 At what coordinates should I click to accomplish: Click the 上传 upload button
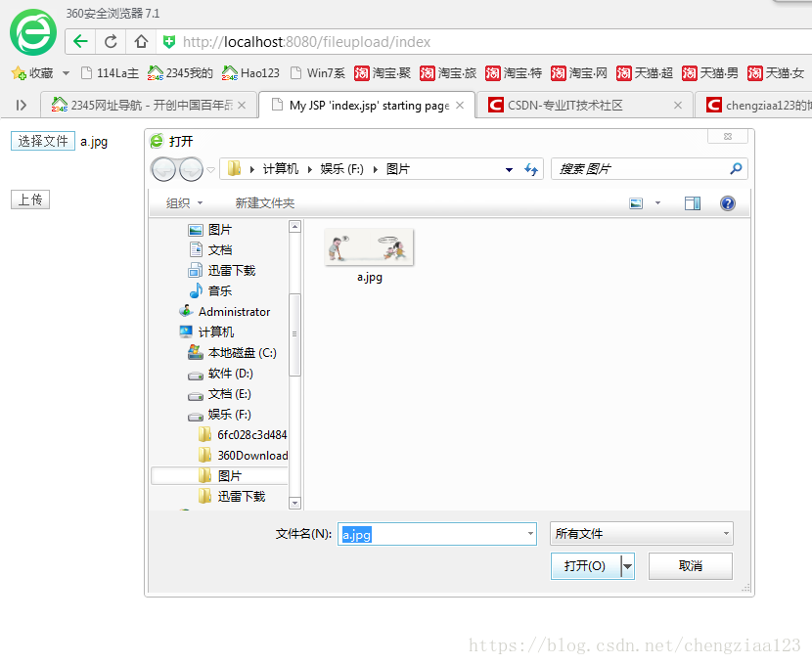pyautogui.click(x=30, y=199)
